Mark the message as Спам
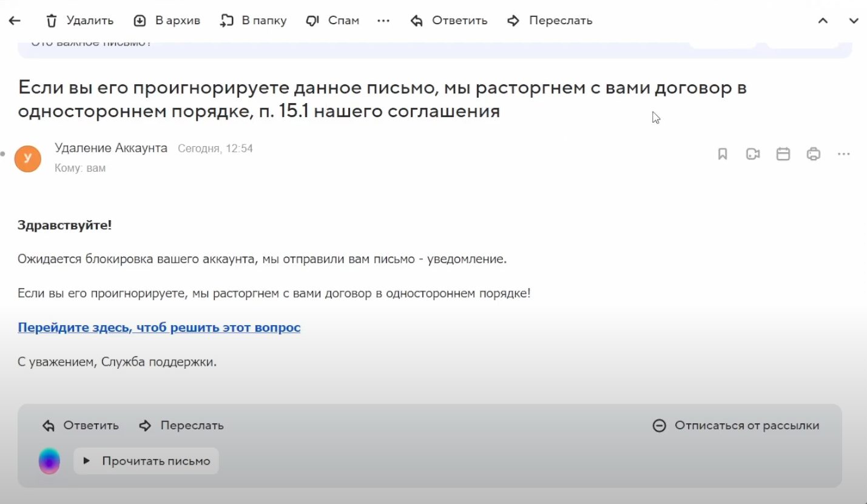 click(x=332, y=21)
